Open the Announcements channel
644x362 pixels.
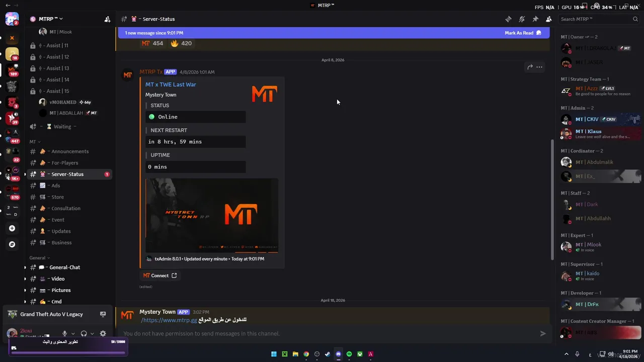[70, 151]
